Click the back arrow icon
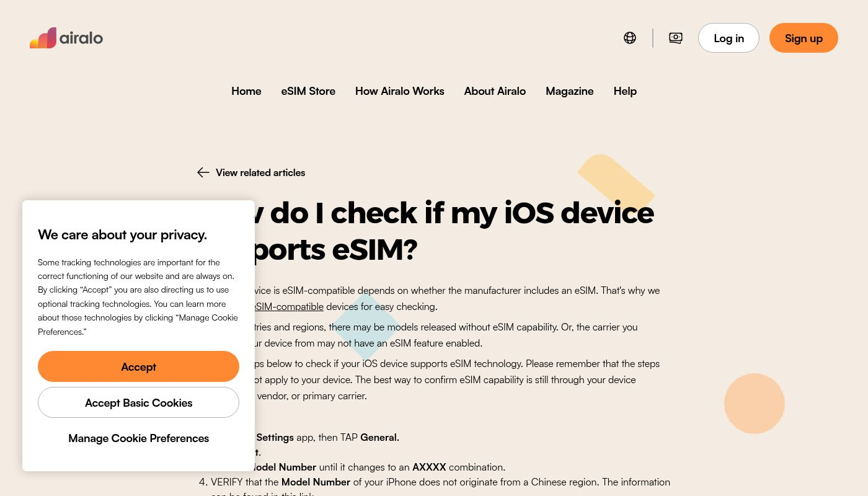 click(x=203, y=172)
